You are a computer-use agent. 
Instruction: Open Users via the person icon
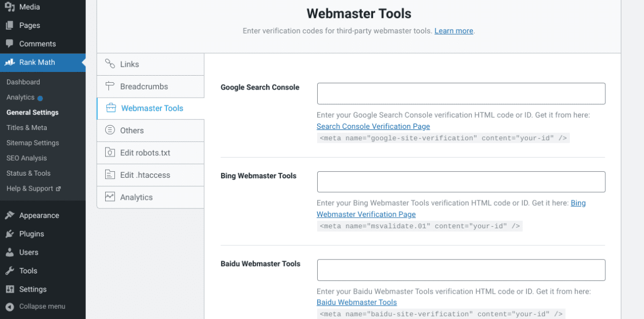tap(10, 252)
